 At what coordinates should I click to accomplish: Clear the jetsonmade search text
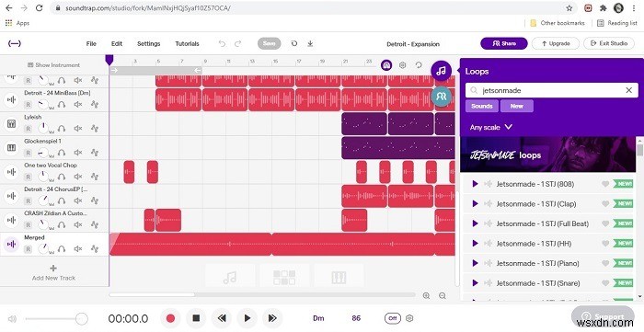click(628, 90)
